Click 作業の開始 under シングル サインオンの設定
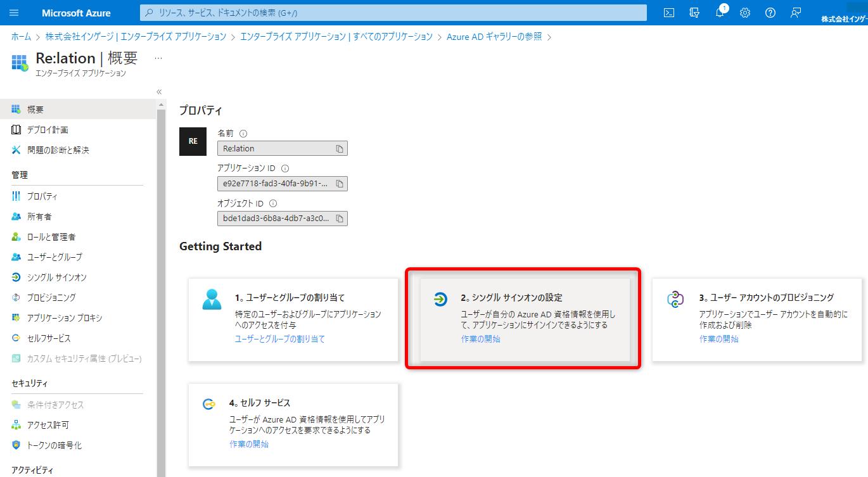This screenshot has width=868, height=477. click(x=480, y=339)
